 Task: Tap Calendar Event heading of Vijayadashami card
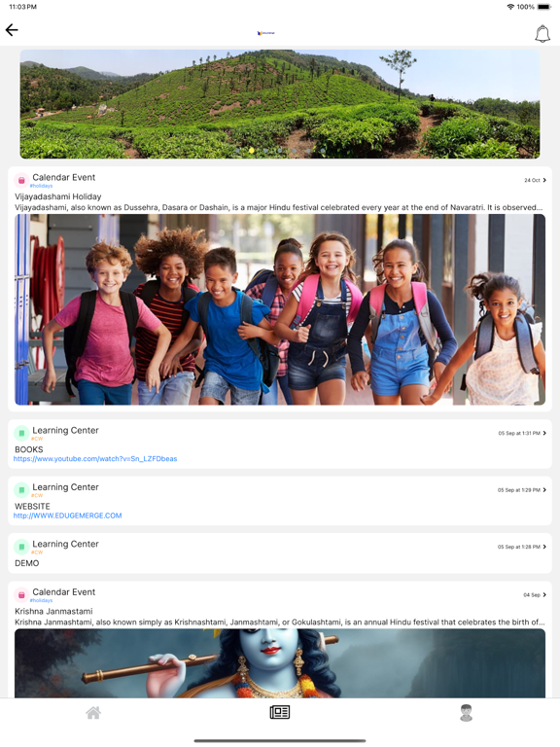point(64,177)
